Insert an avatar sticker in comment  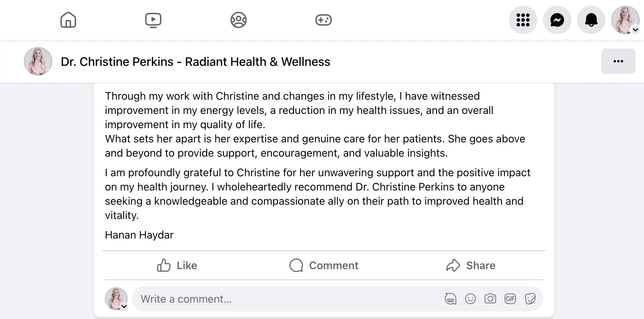[x=451, y=299]
